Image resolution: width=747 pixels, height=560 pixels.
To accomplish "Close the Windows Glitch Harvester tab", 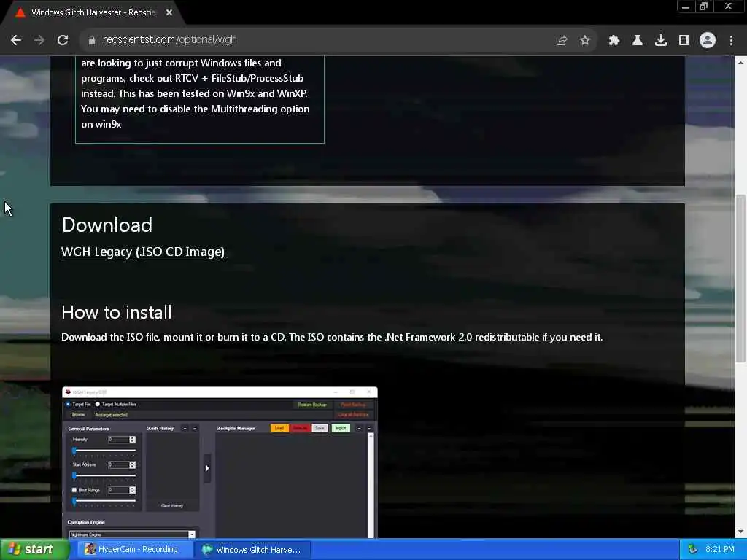I will (169, 13).
